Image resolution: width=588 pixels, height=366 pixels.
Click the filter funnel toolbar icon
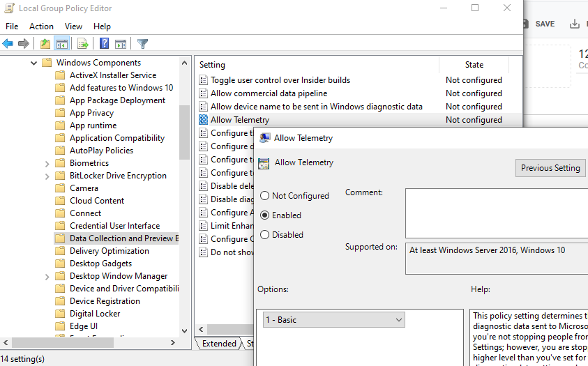142,43
